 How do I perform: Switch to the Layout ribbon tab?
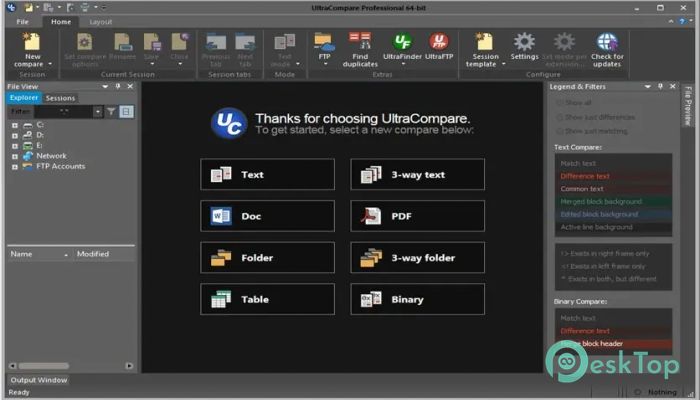pos(100,21)
